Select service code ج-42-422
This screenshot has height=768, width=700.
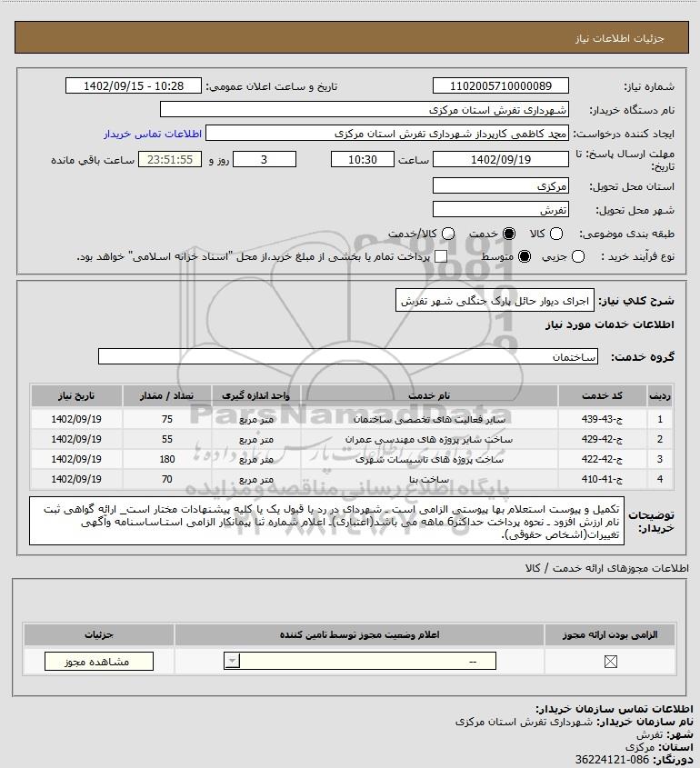602,459
